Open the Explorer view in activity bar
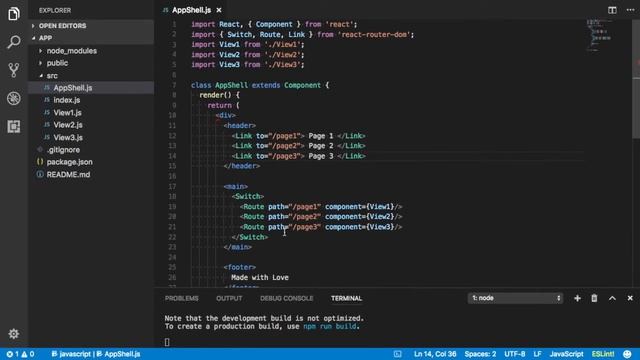Screen dimensions: 640x360 (13, 14)
